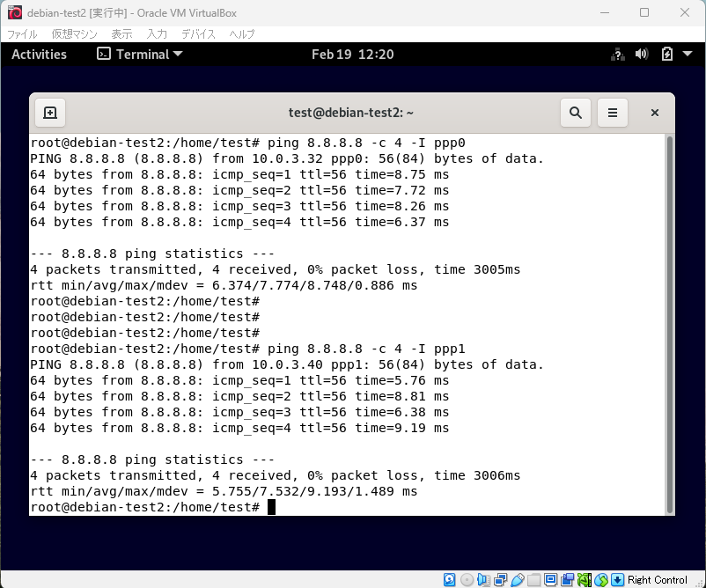
Task: Close the terminal window with X
Action: point(655,113)
